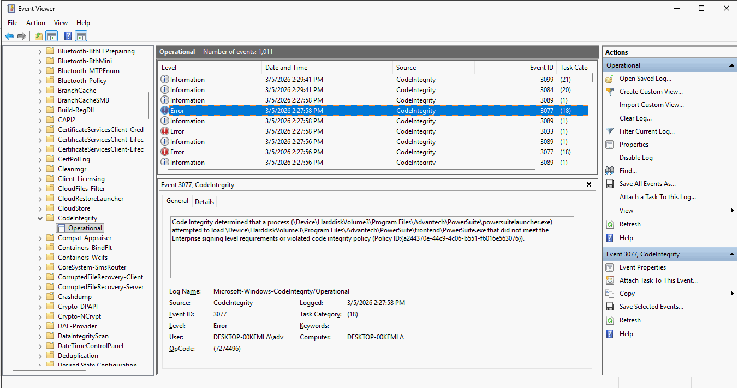Image resolution: width=737 pixels, height=388 pixels.
Task: Open the File menu
Action: [13, 23]
